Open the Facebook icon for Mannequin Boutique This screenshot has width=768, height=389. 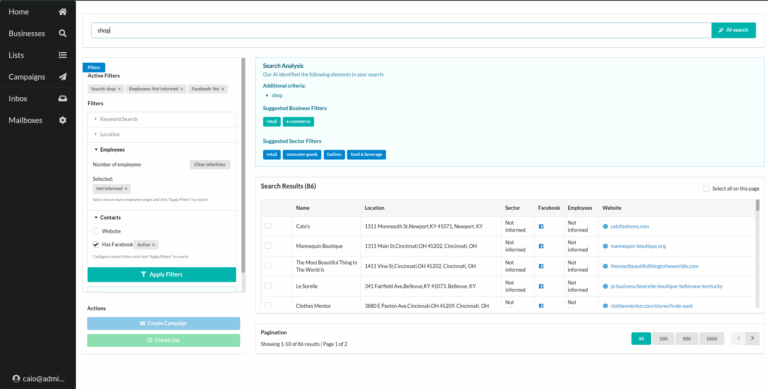(x=541, y=246)
